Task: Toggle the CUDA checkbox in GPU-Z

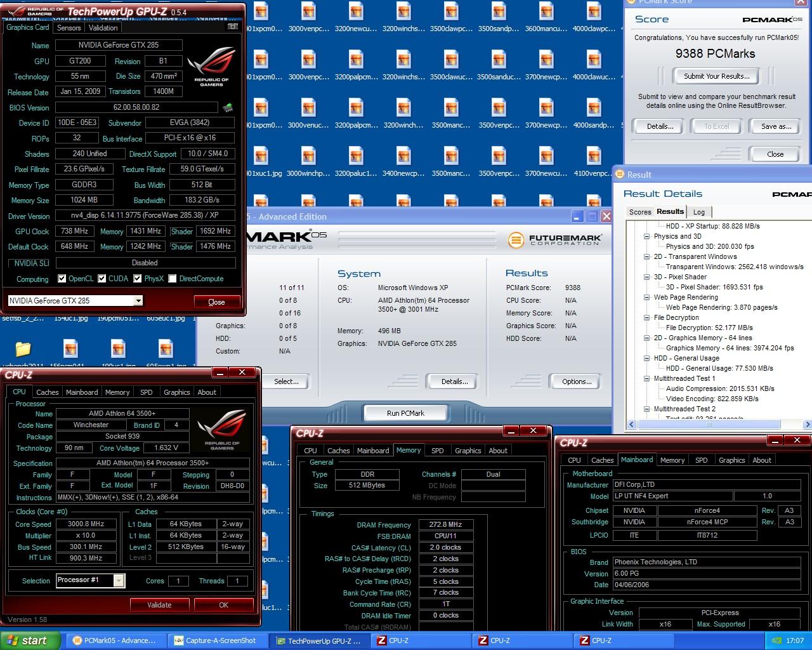Action: coord(101,279)
